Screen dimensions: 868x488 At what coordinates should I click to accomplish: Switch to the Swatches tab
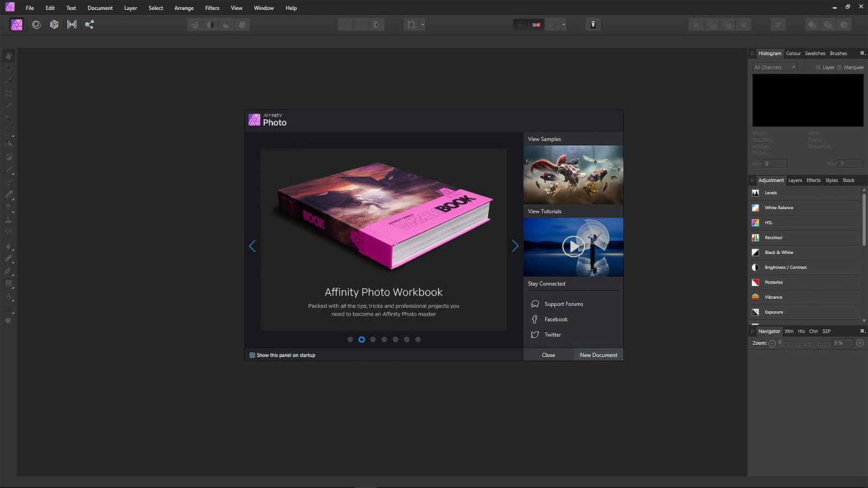tap(815, 53)
